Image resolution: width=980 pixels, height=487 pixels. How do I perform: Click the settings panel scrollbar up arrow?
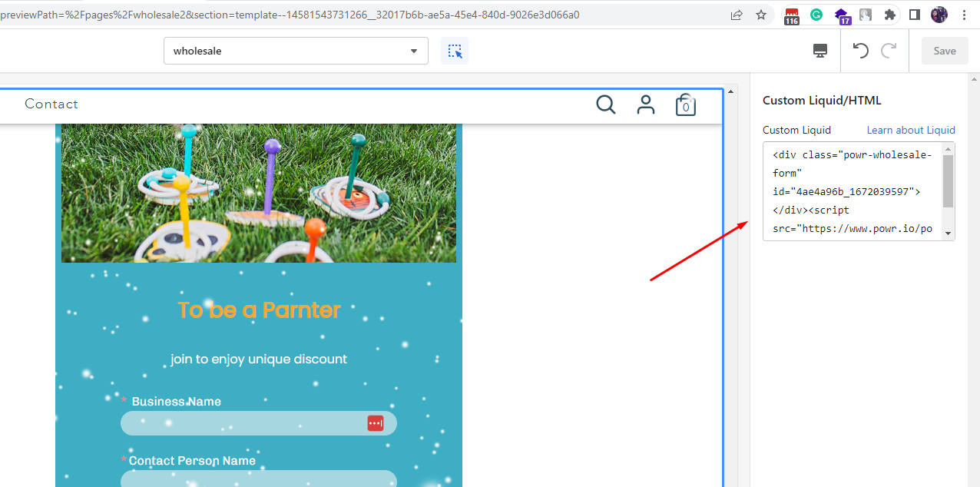tap(974, 79)
